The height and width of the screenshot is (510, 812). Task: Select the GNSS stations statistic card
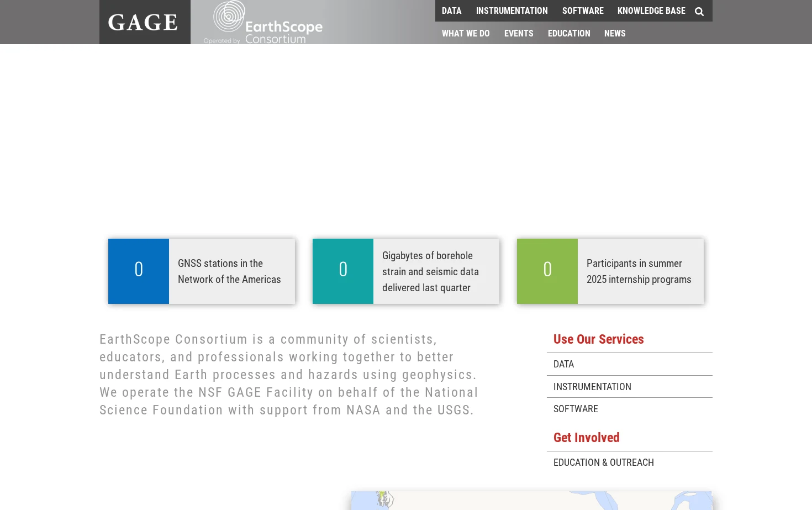point(202,271)
